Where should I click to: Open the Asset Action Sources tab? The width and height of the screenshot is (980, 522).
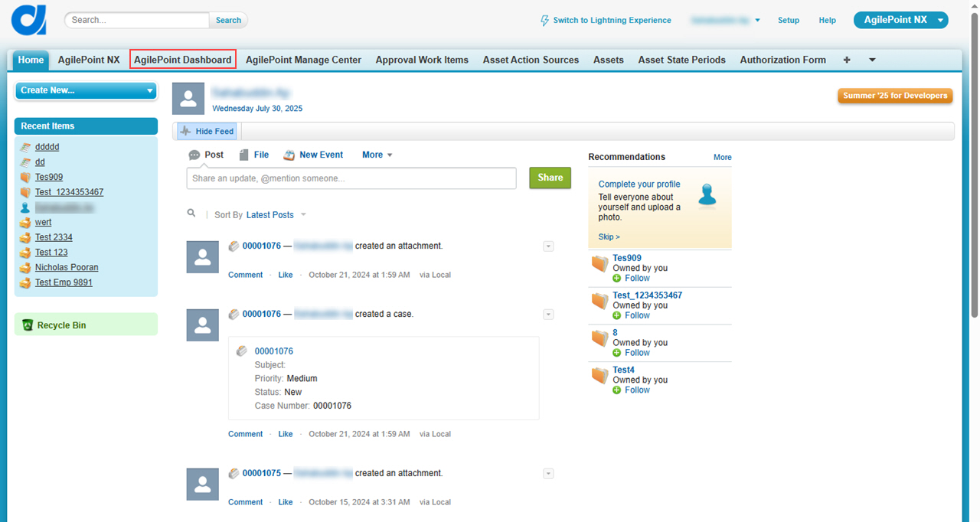(531, 60)
